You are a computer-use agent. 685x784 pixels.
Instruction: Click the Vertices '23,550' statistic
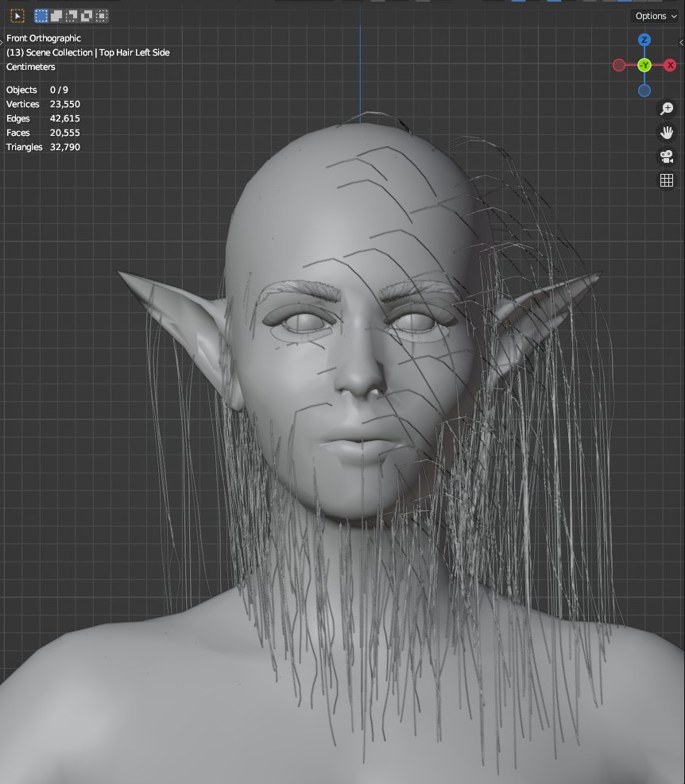click(x=65, y=104)
